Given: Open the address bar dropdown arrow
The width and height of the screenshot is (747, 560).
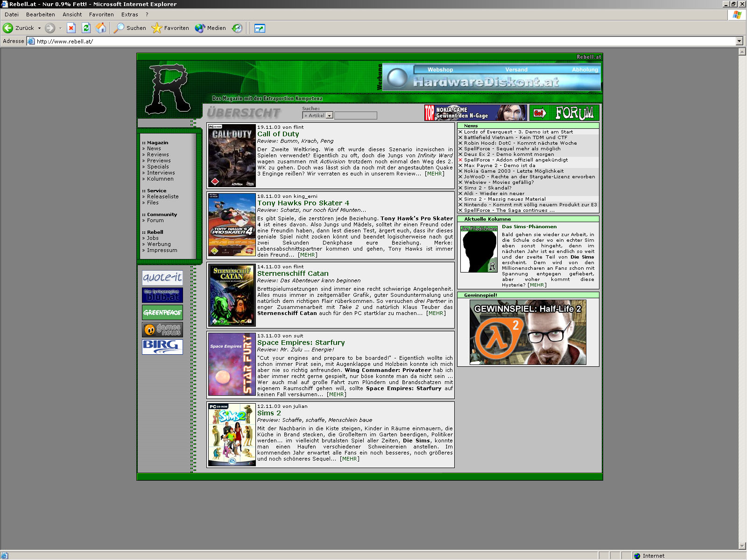Looking at the screenshot, I should click(x=739, y=41).
